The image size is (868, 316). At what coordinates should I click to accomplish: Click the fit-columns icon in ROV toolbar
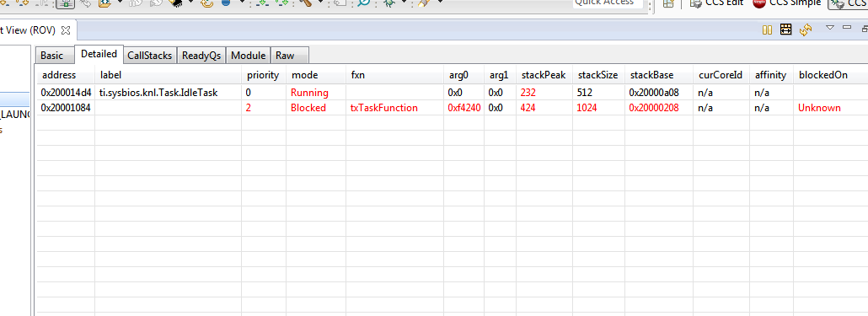785,29
